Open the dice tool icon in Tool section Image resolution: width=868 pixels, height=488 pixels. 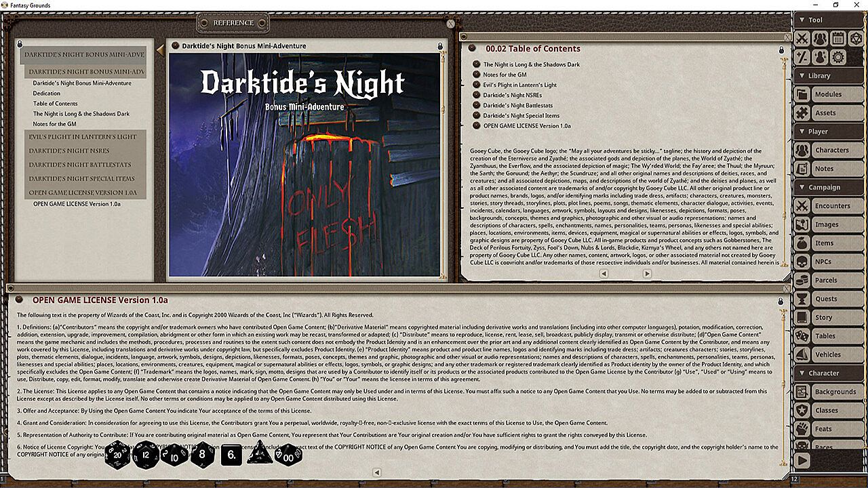point(856,39)
